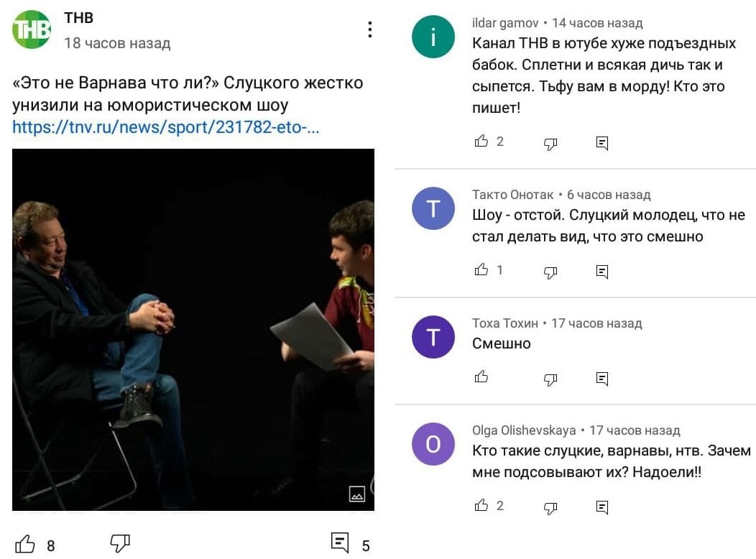This screenshot has width=756, height=559.
Task: Open the three-dot post options menu
Action: (x=370, y=29)
